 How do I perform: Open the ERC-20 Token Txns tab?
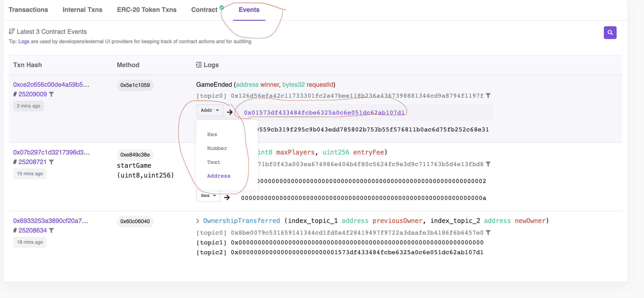point(147,10)
